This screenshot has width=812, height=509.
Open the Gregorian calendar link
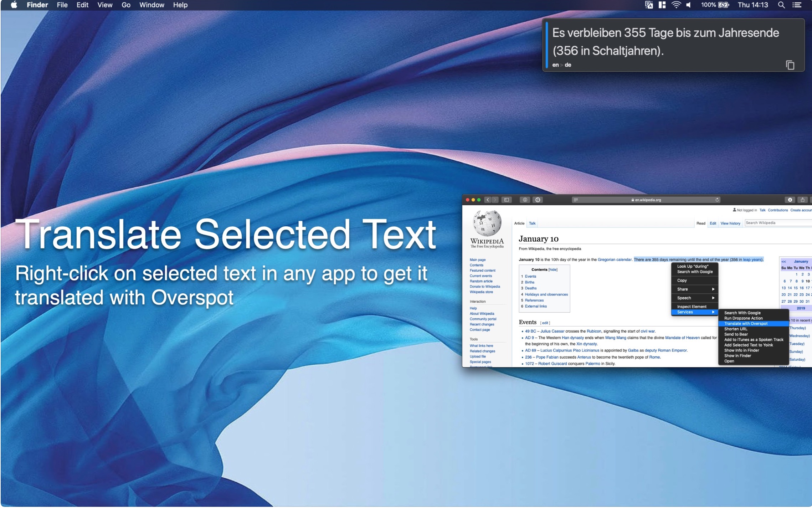(614, 260)
